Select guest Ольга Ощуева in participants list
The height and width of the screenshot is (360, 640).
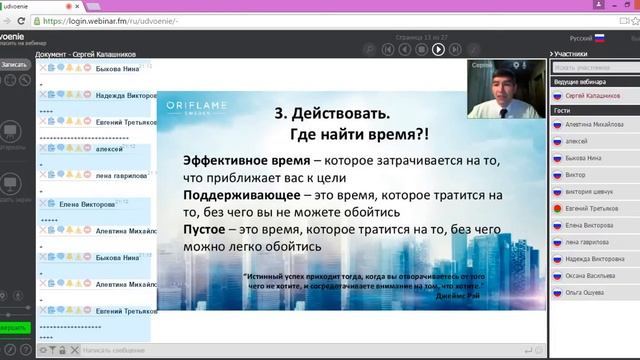[595, 293]
